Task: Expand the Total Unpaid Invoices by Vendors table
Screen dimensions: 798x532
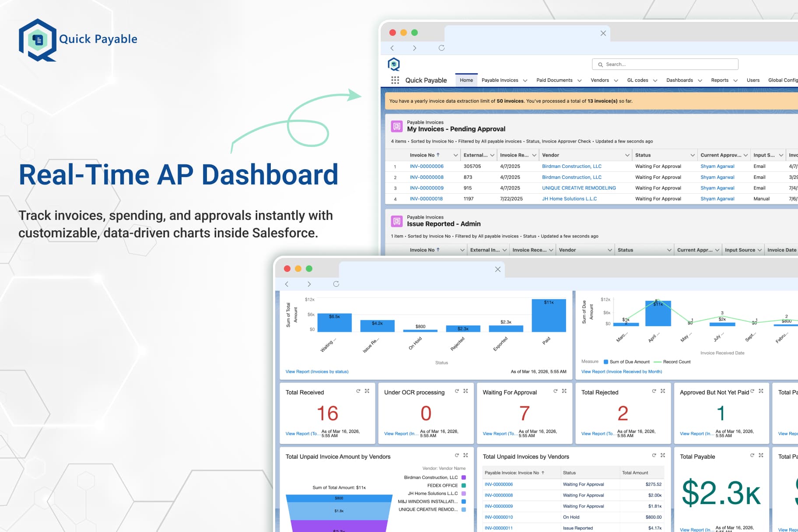Action: pos(663,456)
